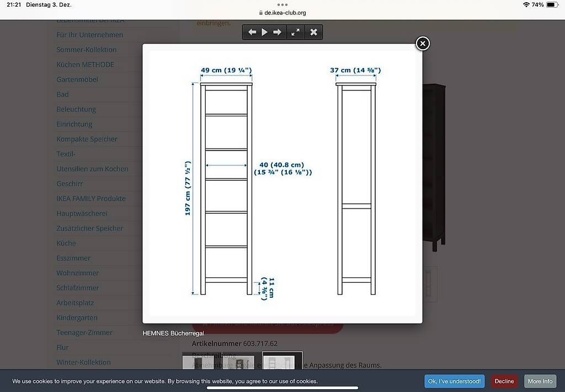The image size is (565, 392).
Task: Select Küchen METHODE in sidebar
Action: (86, 65)
